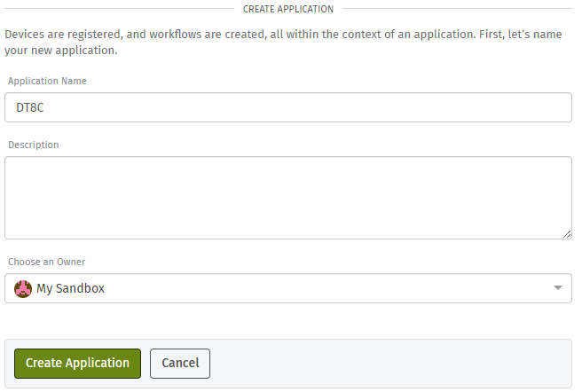Click the gray footer bar beside Cancel
Image resolution: width=582 pixels, height=392 pixels.
pos(389,364)
